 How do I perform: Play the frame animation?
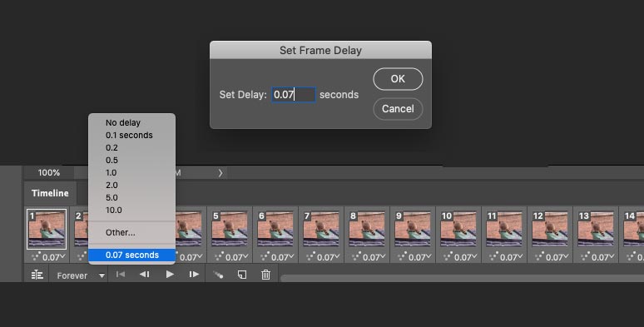pos(170,275)
